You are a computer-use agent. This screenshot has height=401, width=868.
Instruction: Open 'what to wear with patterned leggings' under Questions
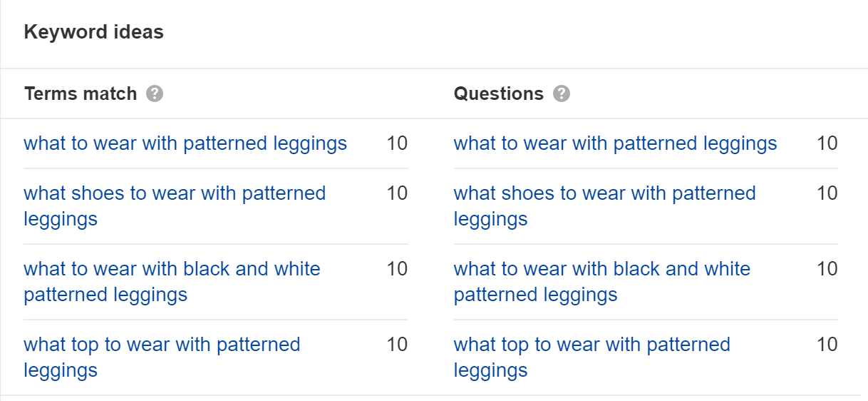pos(615,143)
